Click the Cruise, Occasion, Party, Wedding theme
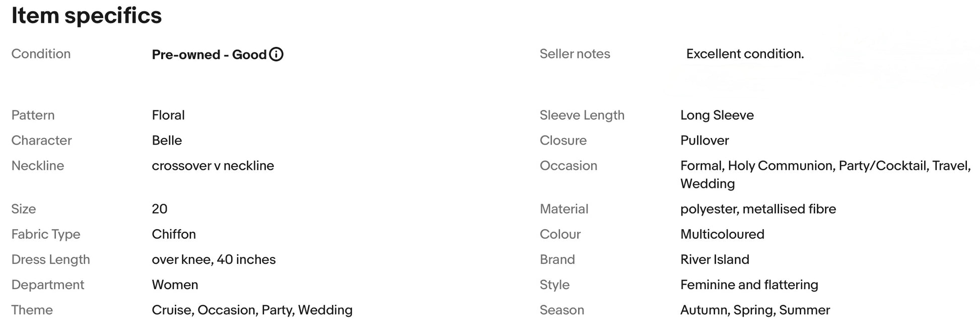The width and height of the screenshot is (980, 332). [x=252, y=310]
